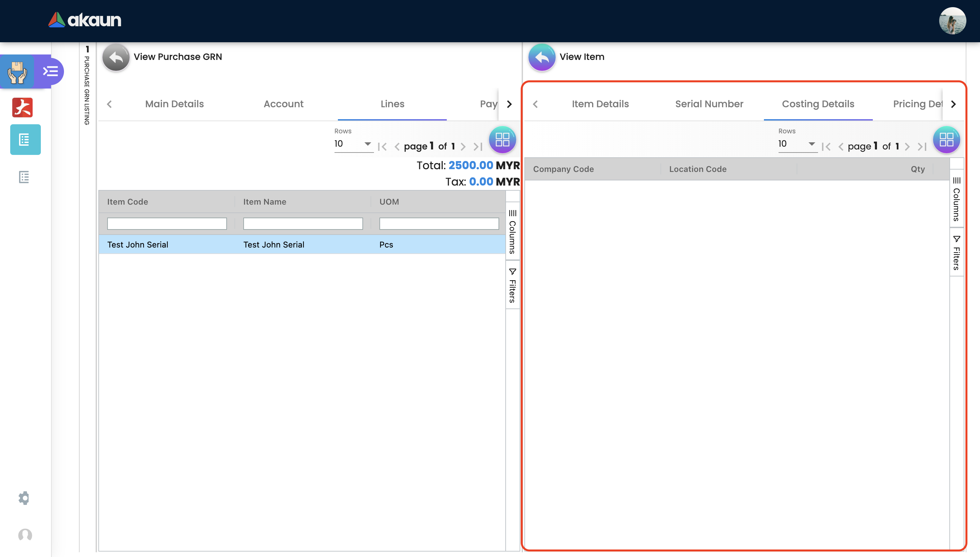This screenshot has height=557, width=980.
Task: Open the Columns side panel in the Lines grid
Action: (x=512, y=232)
